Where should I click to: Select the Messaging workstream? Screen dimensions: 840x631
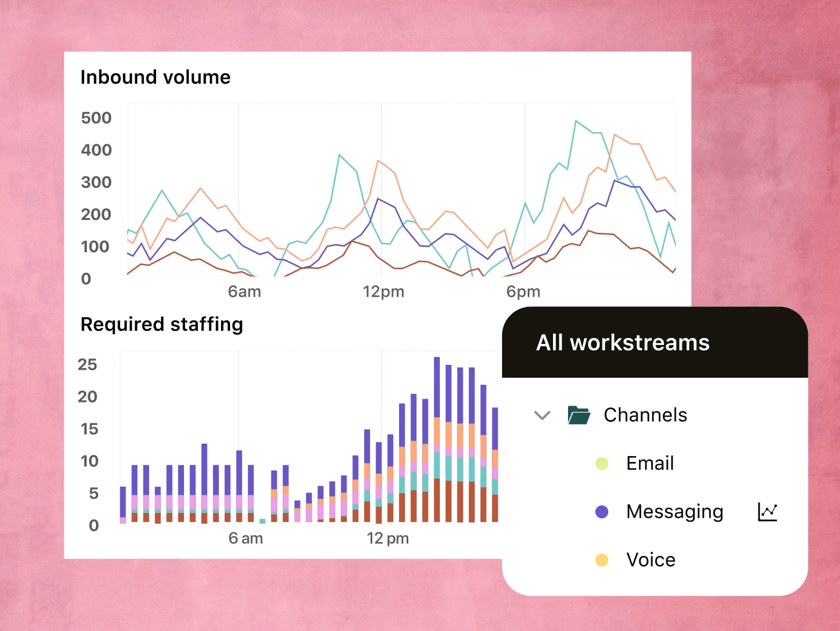[675, 512]
